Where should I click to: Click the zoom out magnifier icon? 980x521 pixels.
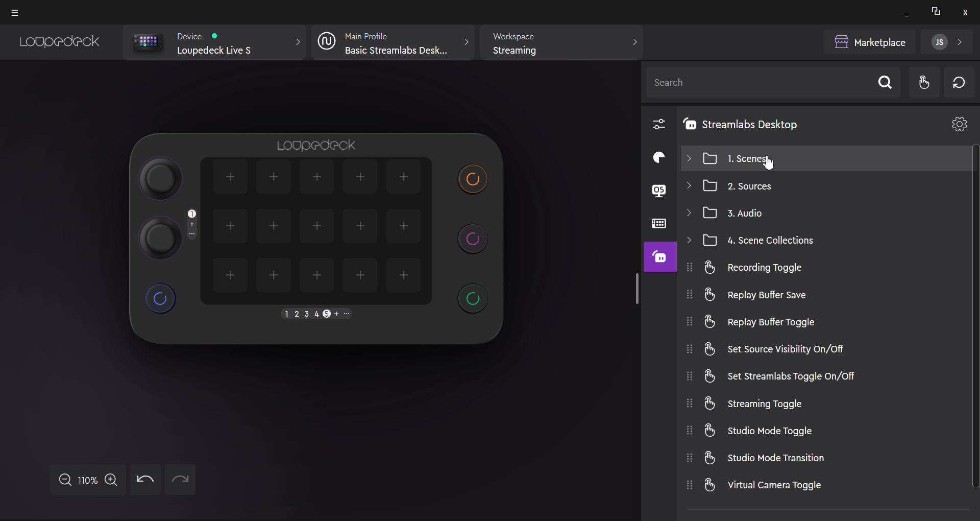(x=65, y=480)
